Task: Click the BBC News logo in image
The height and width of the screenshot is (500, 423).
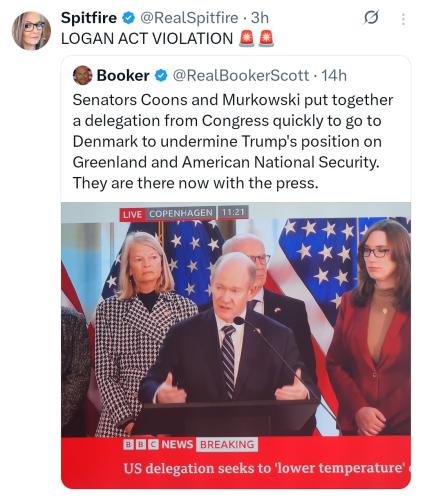Action: pyautogui.click(x=158, y=444)
